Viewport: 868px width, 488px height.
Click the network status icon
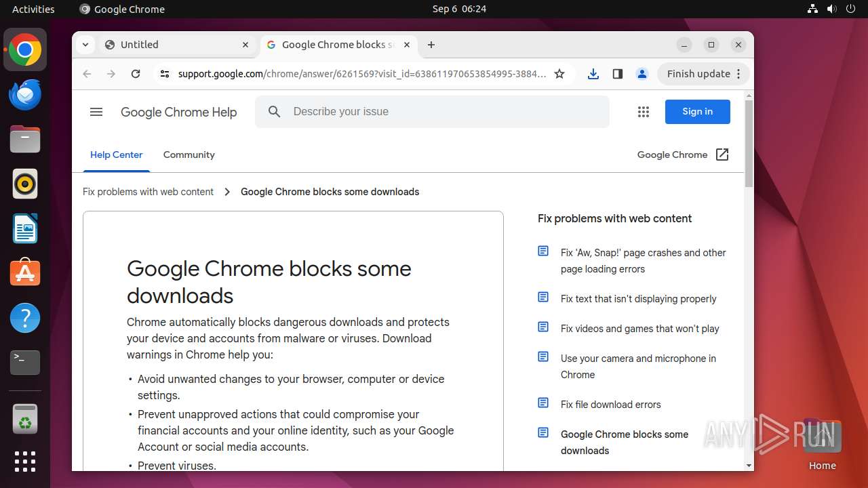coord(813,9)
